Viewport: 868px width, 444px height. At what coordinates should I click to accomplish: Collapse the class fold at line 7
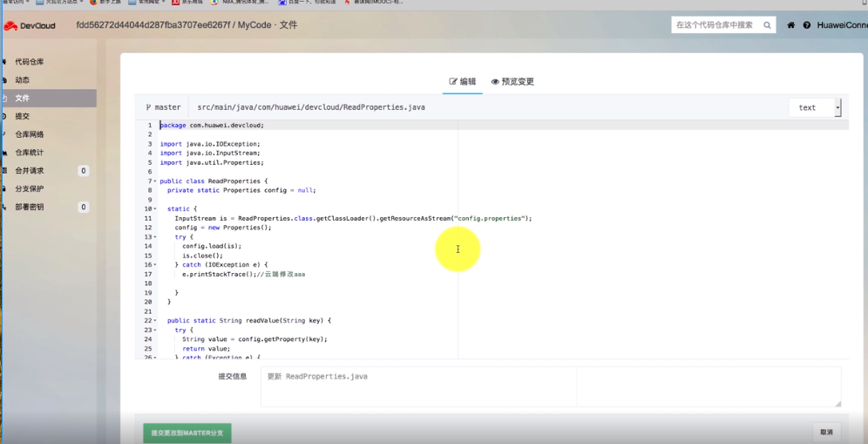pyautogui.click(x=155, y=181)
